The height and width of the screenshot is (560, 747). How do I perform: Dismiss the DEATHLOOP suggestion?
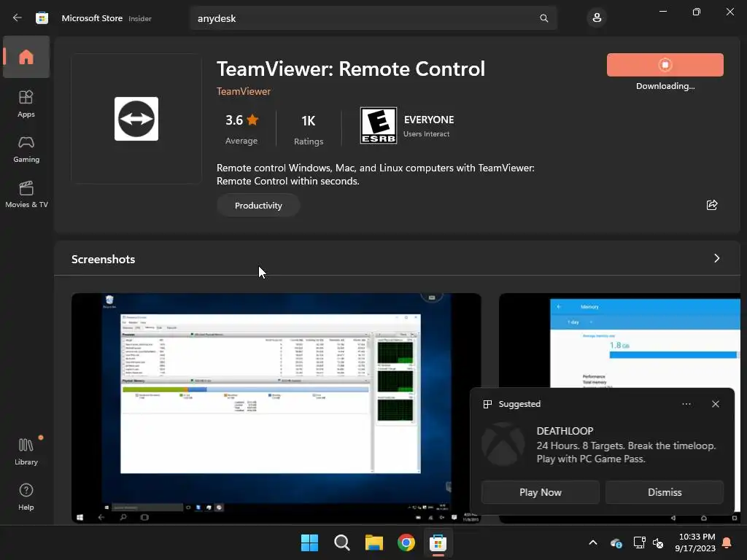[665, 492]
